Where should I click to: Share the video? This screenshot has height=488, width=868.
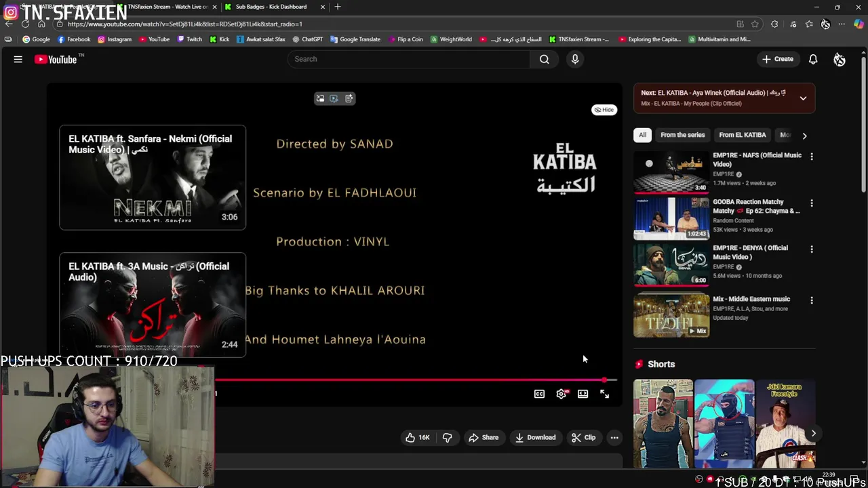click(x=484, y=437)
